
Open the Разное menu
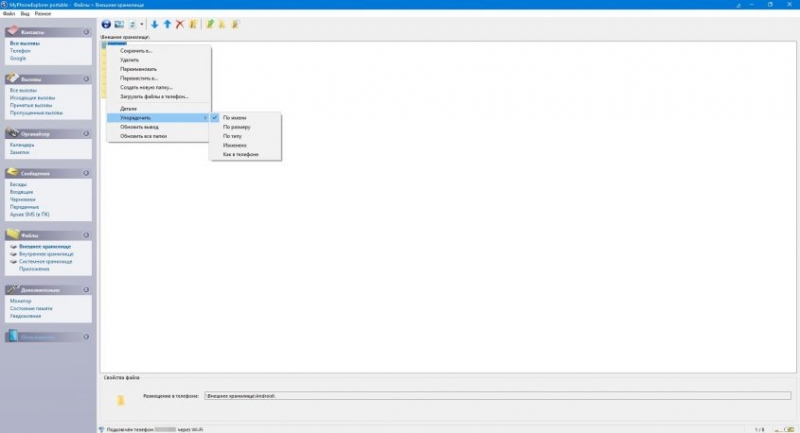pyautogui.click(x=43, y=14)
